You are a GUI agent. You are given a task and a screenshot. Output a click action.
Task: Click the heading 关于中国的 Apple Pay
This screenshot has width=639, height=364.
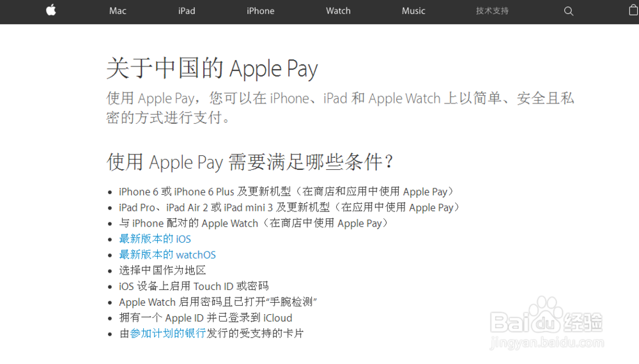[212, 68]
